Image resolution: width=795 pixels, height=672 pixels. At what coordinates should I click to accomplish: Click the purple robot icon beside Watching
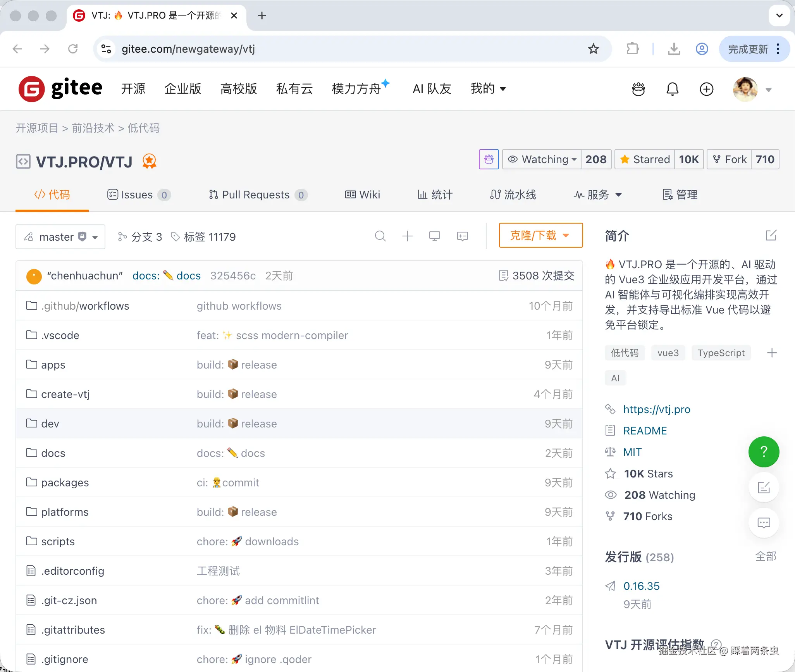pos(489,159)
